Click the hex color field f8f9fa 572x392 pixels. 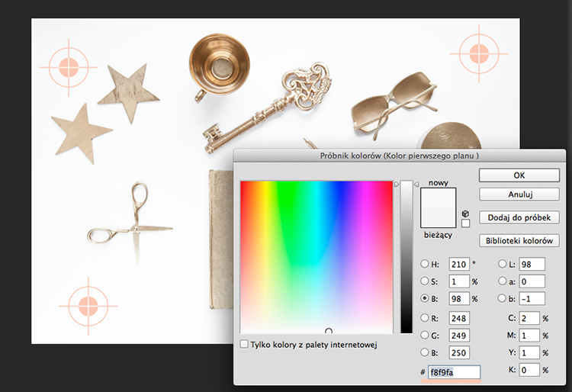tap(455, 372)
